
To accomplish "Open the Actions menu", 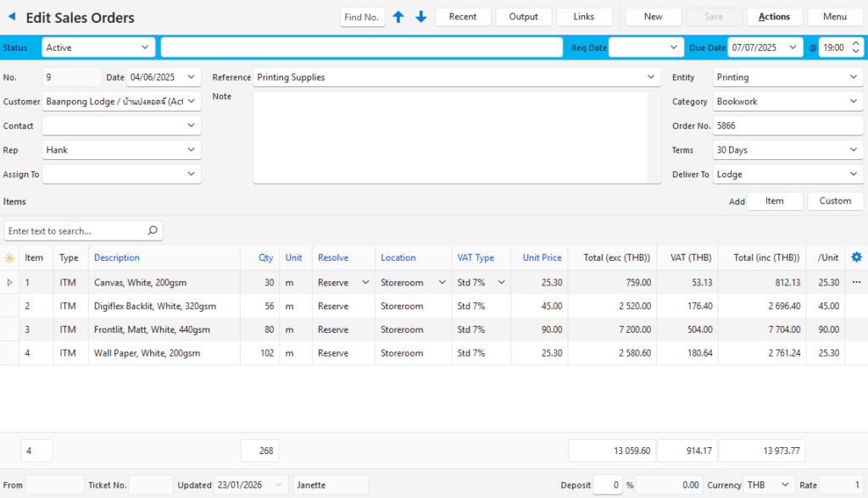I will tap(774, 17).
